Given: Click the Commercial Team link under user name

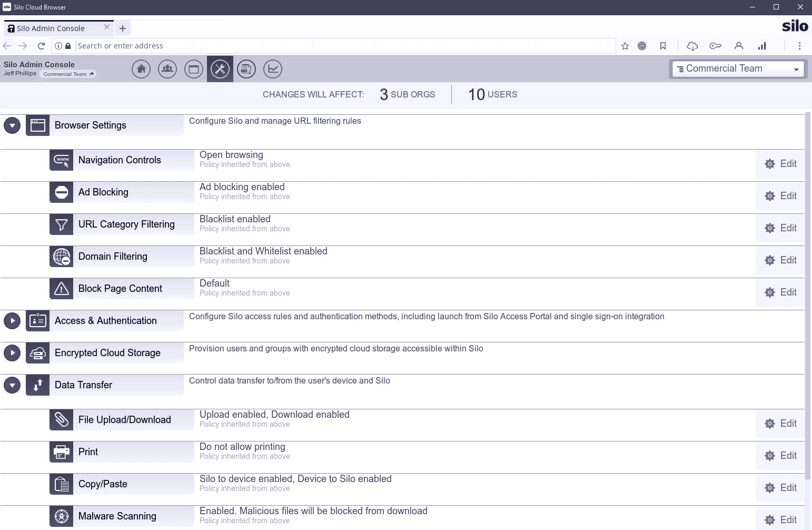Looking at the screenshot, I should [68, 74].
